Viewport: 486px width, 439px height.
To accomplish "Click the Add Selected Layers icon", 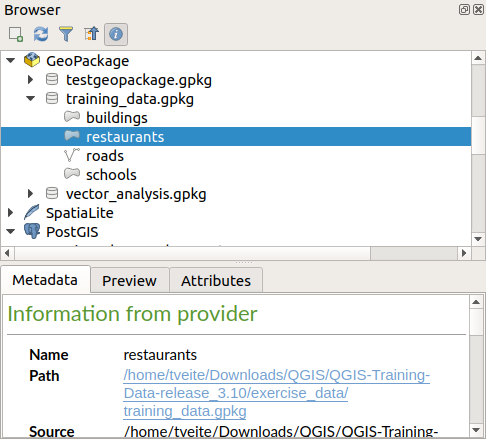I will tap(16, 34).
